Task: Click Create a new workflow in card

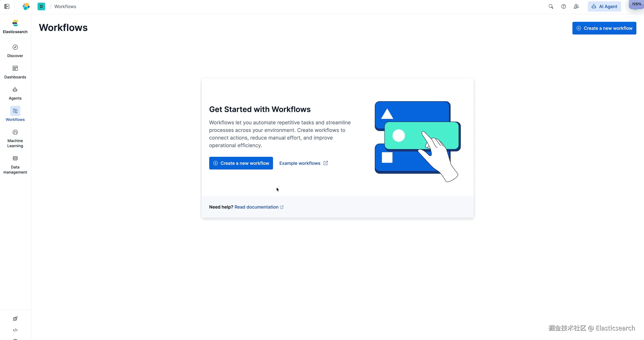Action: click(x=241, y=163)
